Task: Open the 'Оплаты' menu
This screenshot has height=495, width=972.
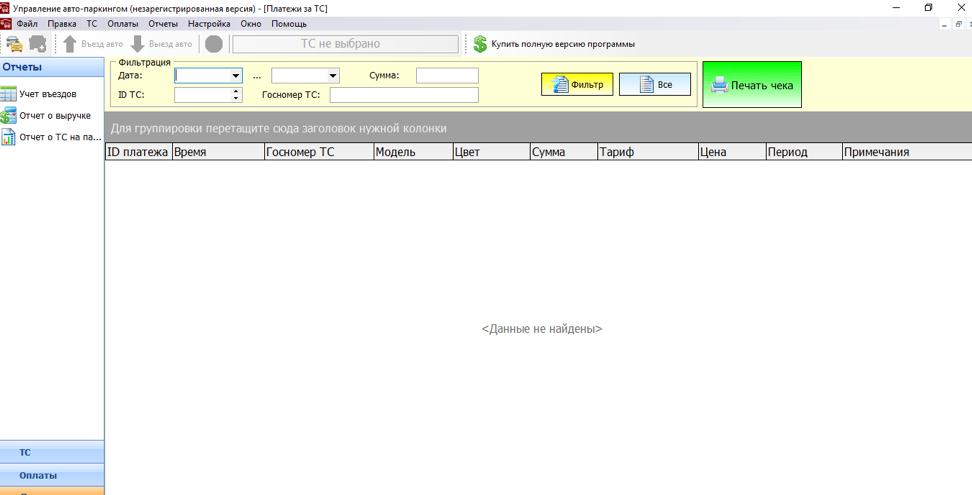Action: pyautogui.click(x=123, y=23)
